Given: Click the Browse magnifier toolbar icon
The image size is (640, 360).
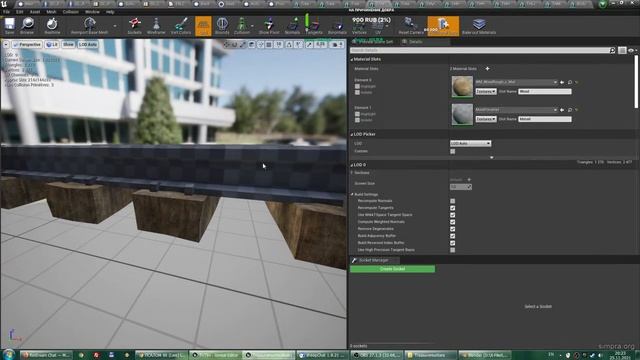Looking at the screenshot, I should coord(27,25).
